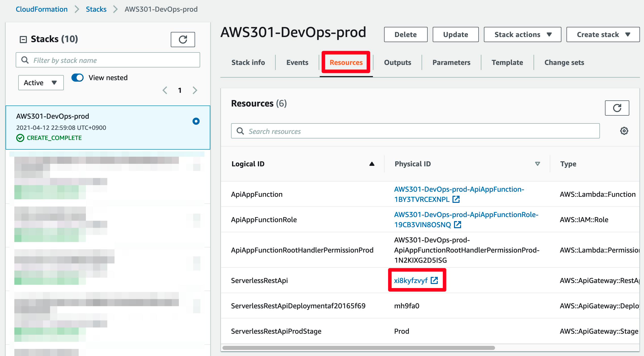Viewport: 644px width, 356px height.
Task: Open external link icon next to xi8kyfzvyf
Action: (x=434, y=280)
